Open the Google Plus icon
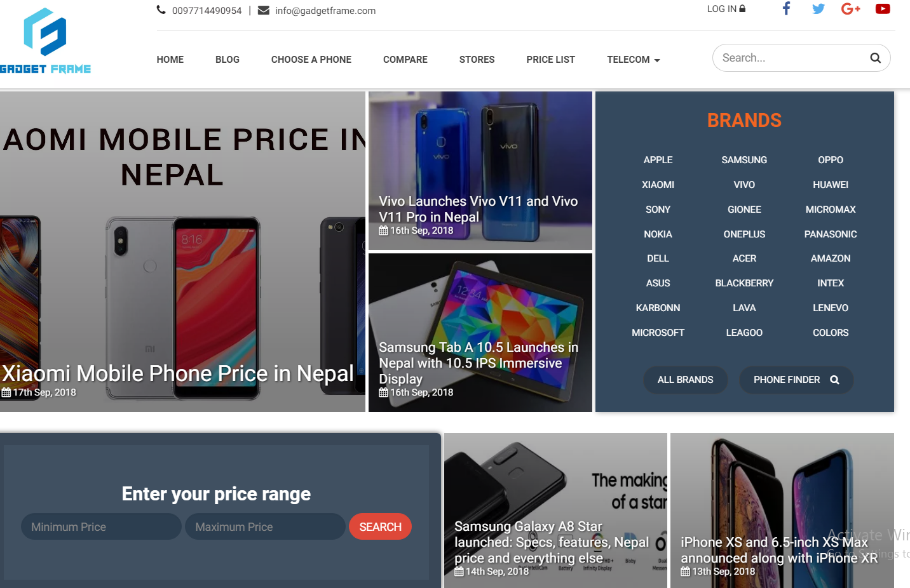910x588 pixels. [850, 9]
